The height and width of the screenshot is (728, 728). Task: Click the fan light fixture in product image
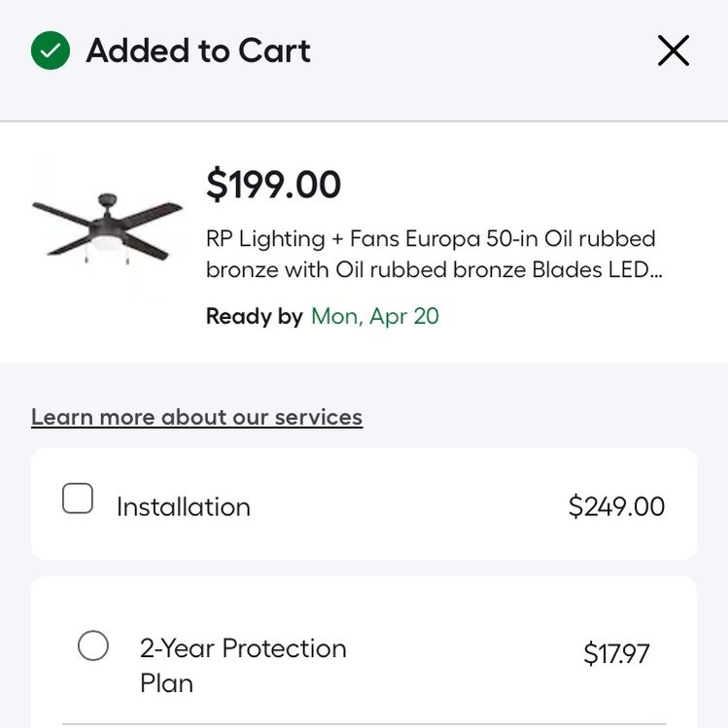107,242
